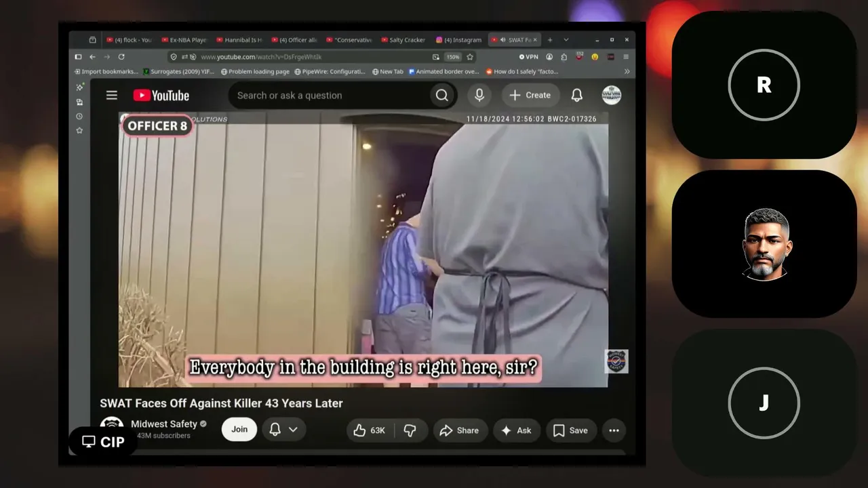This screenshot has width=868, height=488.
Task: Expand the list-all-tabs chevron
Action: pos(566,40)
